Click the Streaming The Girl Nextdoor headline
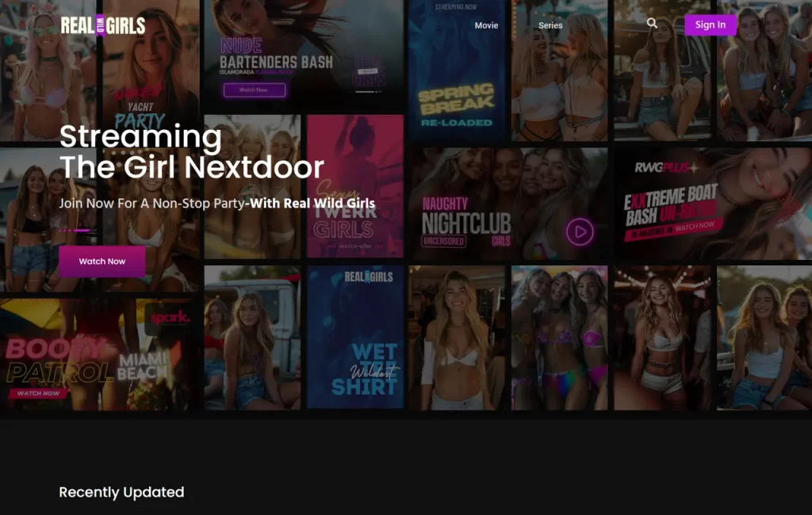The image size is (812, 515). tap(192, 151)
